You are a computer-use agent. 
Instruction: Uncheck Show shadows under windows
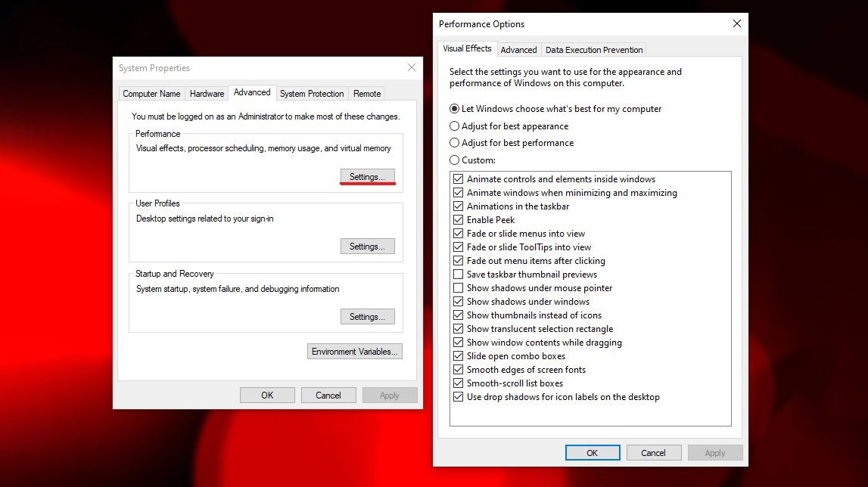click(459, 302)
